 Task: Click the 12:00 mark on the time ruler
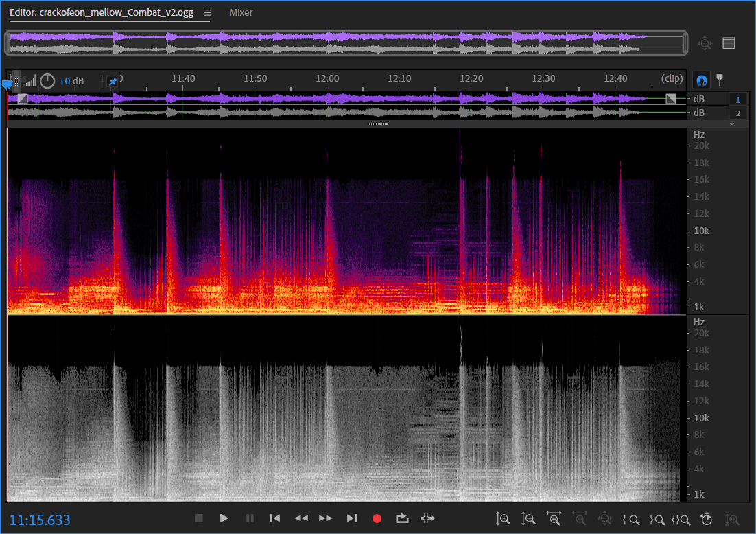[327, 78]
